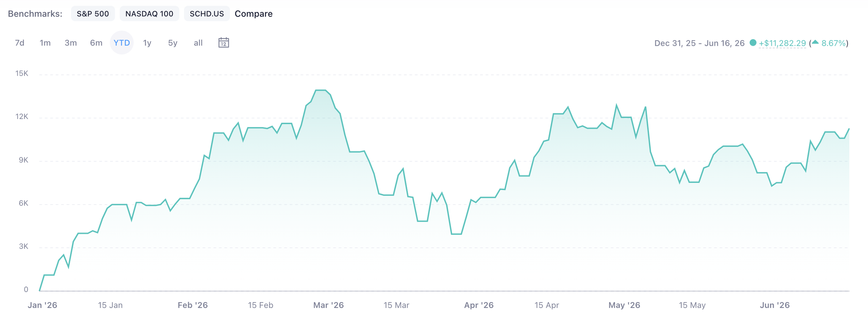Image resolution: width=868 pixels, height=325 pixels.
Task: Switch chart to 1y range
Action: (147, 43)
